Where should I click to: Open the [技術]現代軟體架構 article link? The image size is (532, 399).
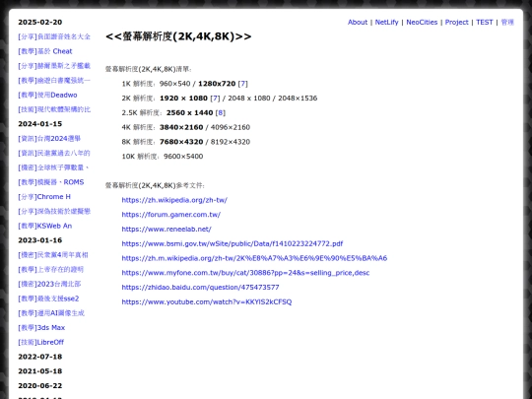(x=54, y=109)
